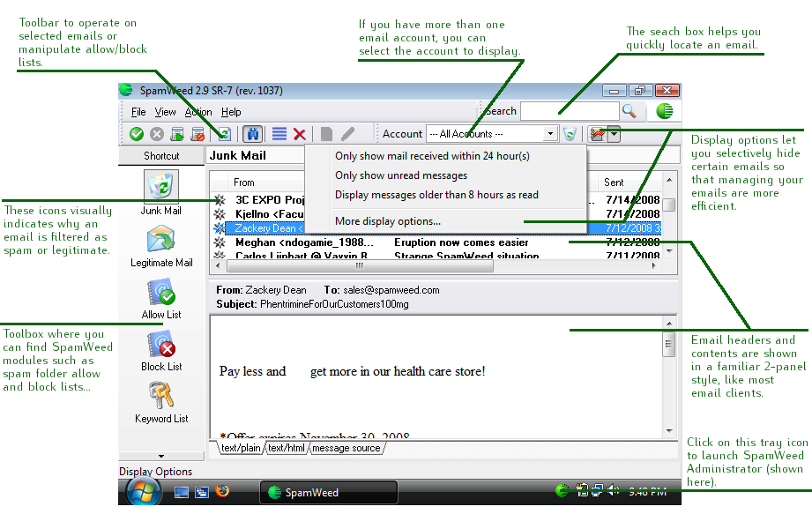Click the green checkmark toolbar icon

[137, 135]
